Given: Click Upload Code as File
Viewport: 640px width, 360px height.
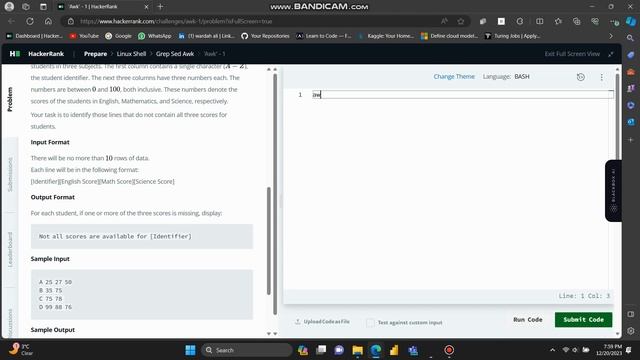Looking at the screenshot, I should coord(322,322).
